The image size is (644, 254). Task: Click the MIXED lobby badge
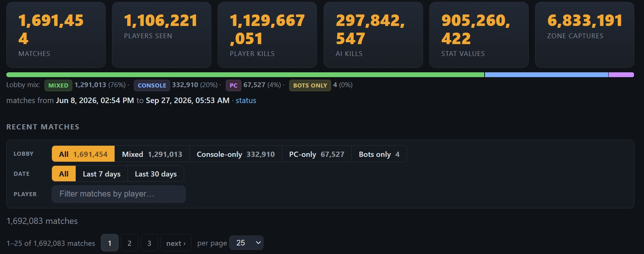coord(58,85)
